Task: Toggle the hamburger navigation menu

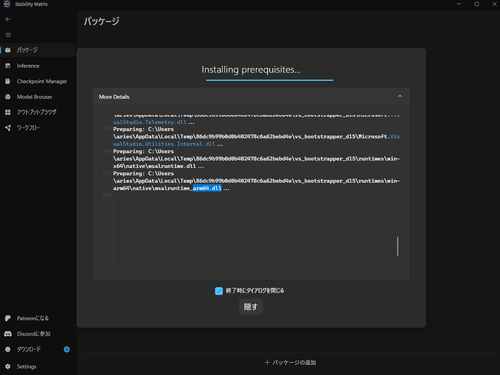Action: click(x=8, y=35)
